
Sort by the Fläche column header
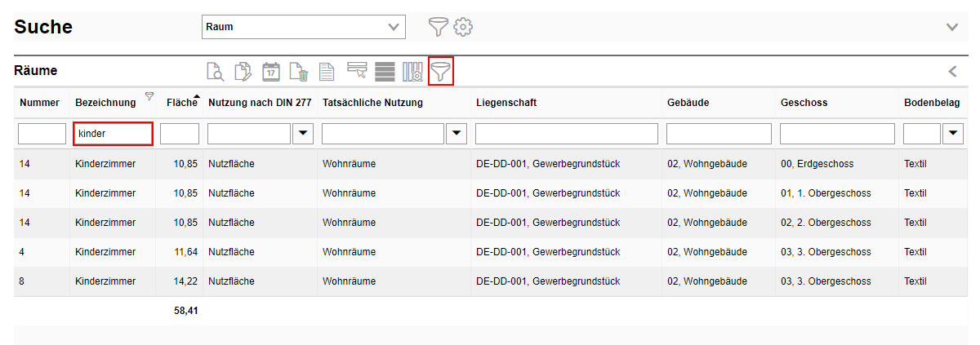[x=181, y=103]
